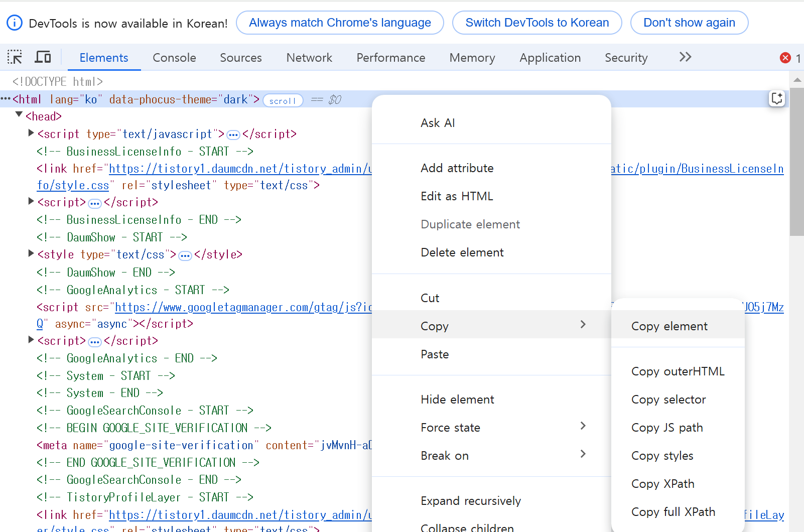Open the fo/style.css stylesheet link

[73, 185]
